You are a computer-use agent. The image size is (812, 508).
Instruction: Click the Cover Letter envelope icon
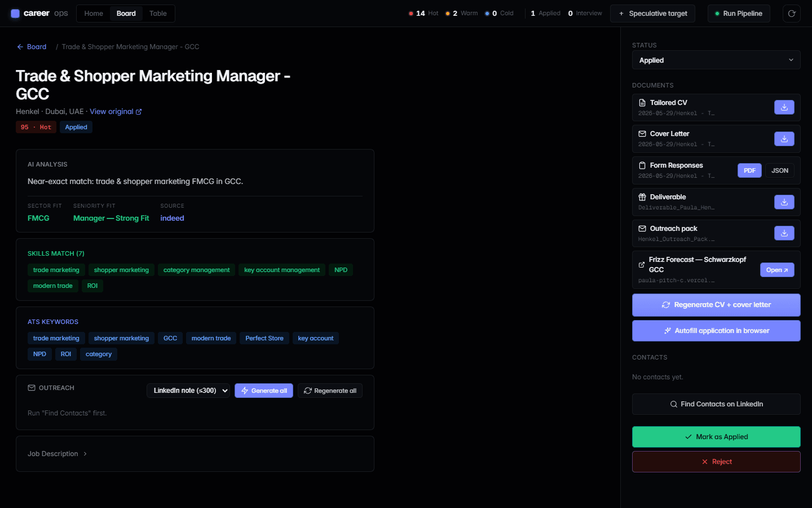(642, 134)
